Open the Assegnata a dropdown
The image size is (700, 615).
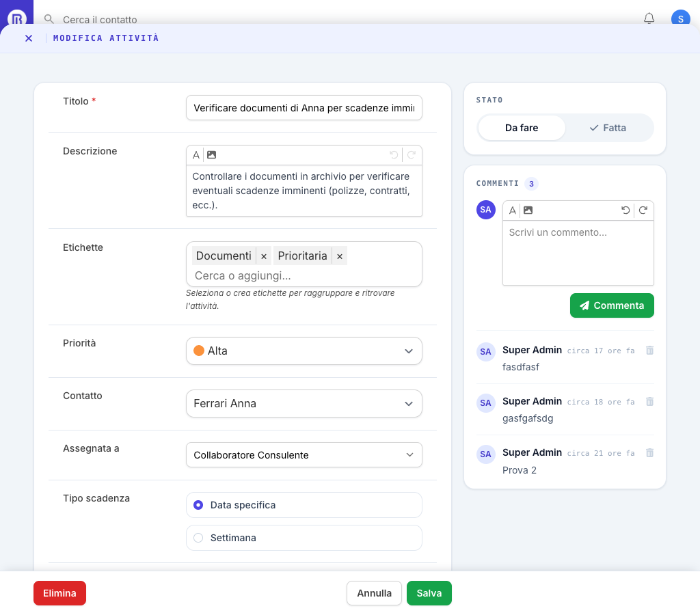click(x=304, y=455)
